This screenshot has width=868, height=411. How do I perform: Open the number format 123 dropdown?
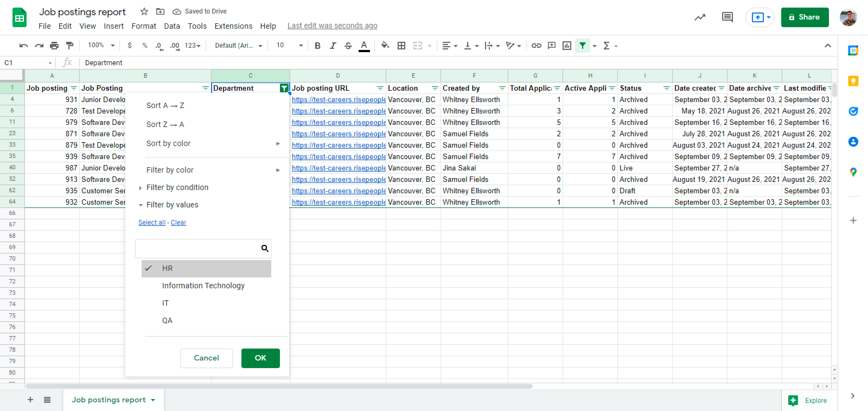click(192, 46)
